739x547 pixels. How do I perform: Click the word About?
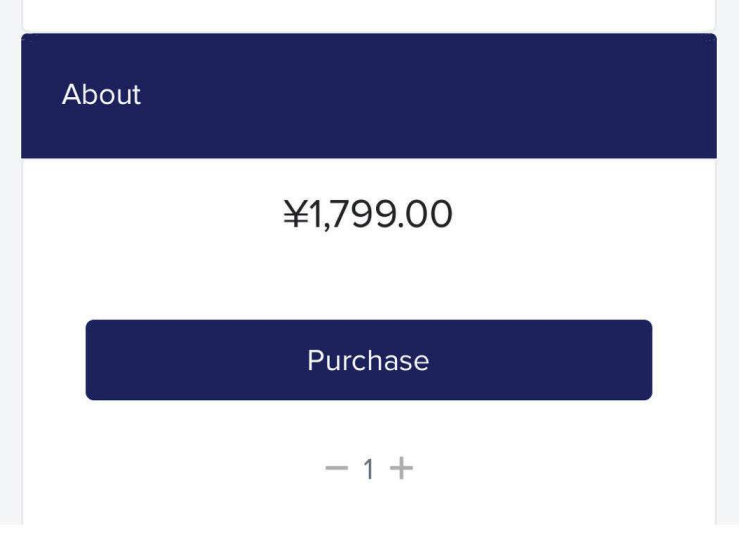(101, 95)
